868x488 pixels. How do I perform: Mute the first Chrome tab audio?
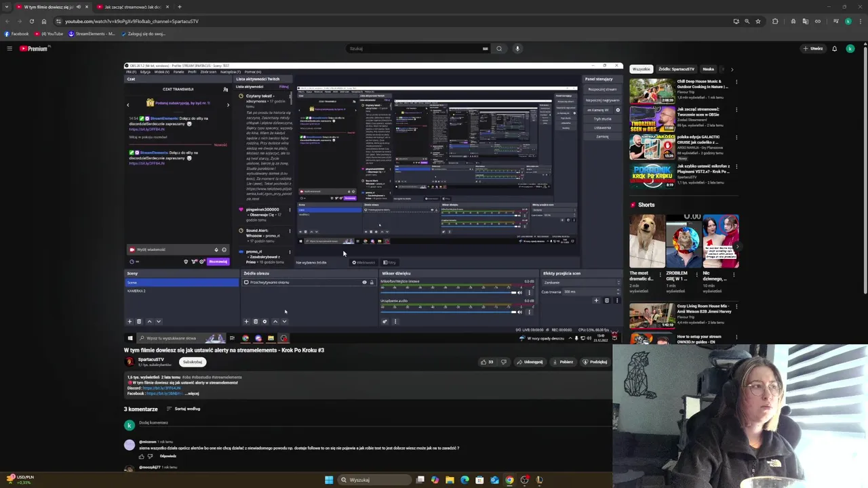tap(79, 7)
